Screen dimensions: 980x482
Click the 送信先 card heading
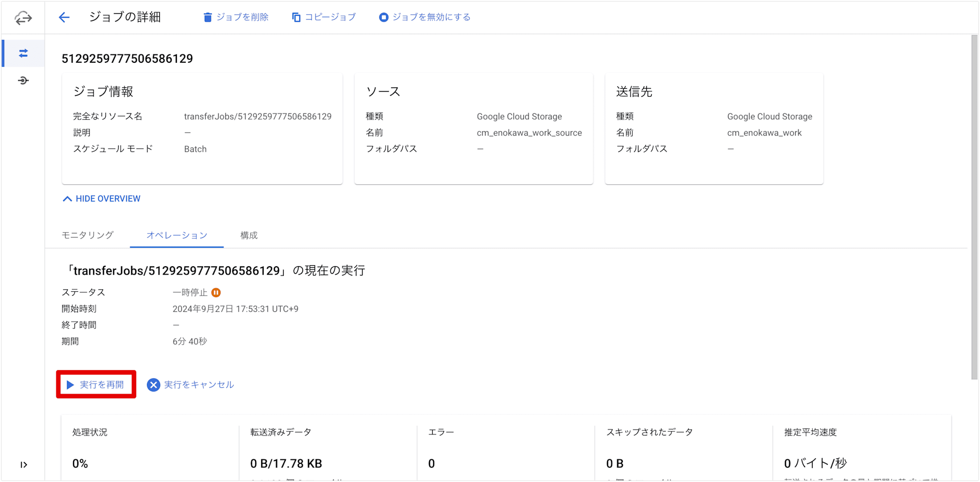pos(634,92)
